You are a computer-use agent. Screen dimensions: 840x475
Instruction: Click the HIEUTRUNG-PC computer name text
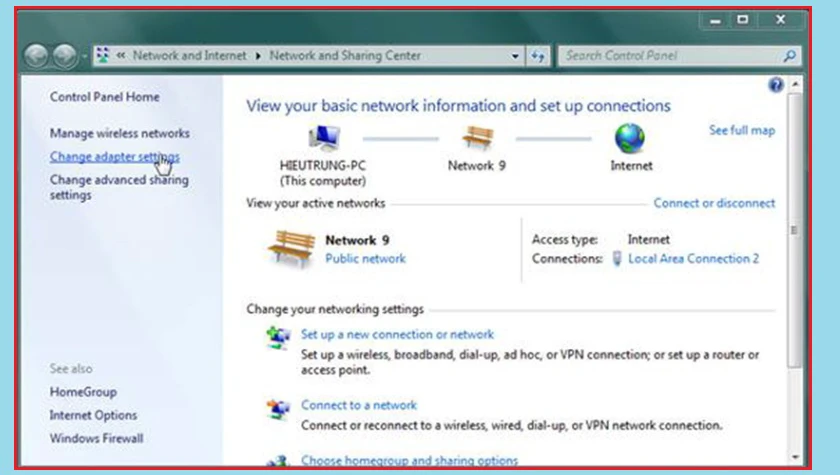322,165
